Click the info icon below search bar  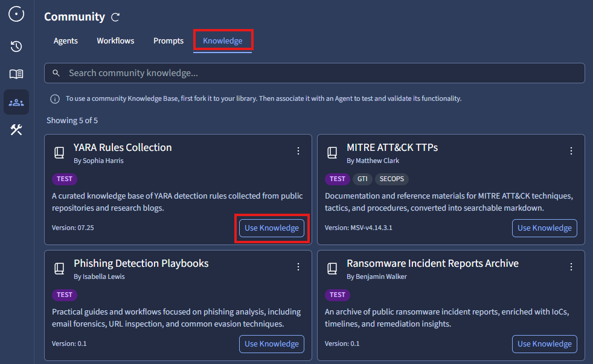point(55,98)
